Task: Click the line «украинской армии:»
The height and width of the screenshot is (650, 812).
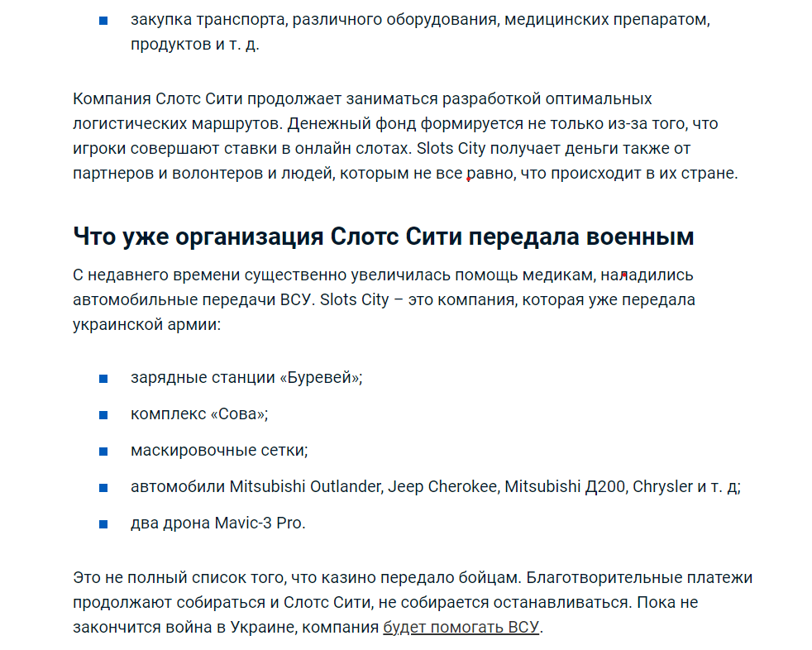Action: pos(146,325)
